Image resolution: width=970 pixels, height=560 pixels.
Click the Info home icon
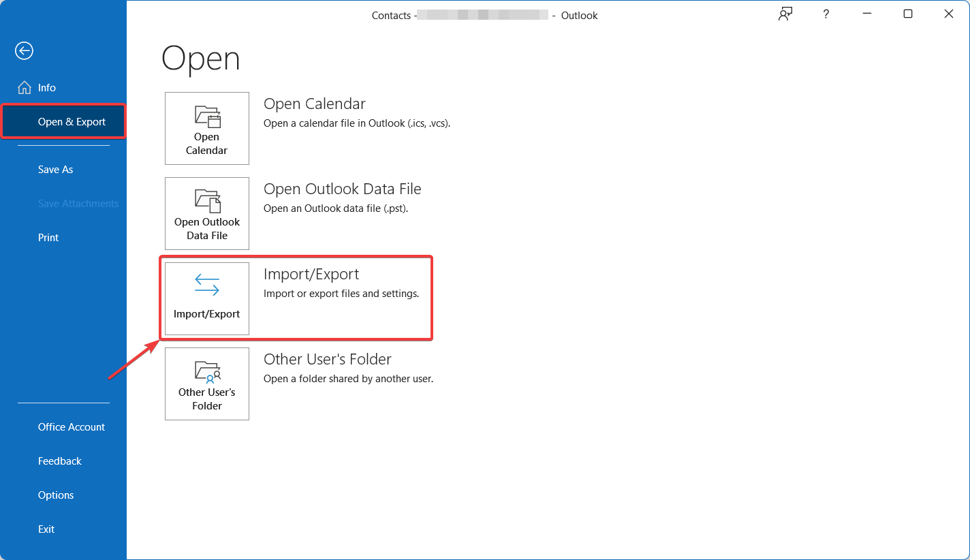[x=25, y=87]
